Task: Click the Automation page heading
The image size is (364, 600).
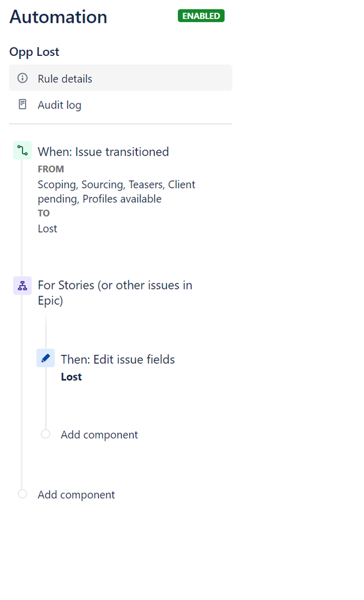Action: (58, 17)
